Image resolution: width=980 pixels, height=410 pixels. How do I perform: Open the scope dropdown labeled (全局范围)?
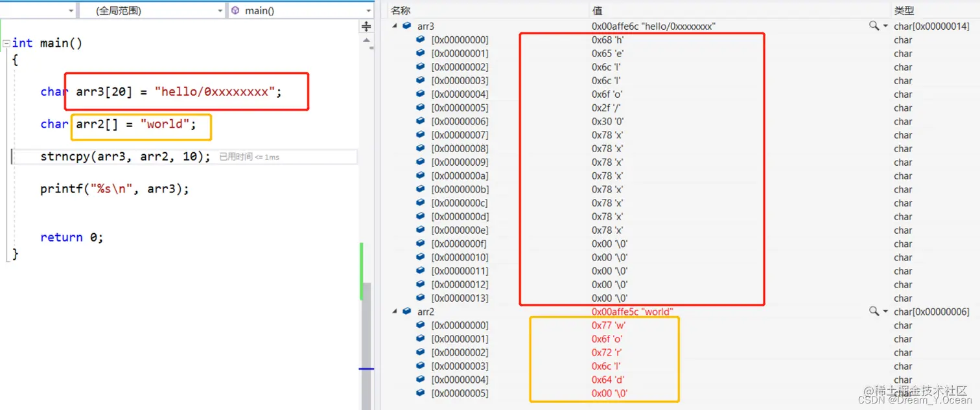coord(151,10)
